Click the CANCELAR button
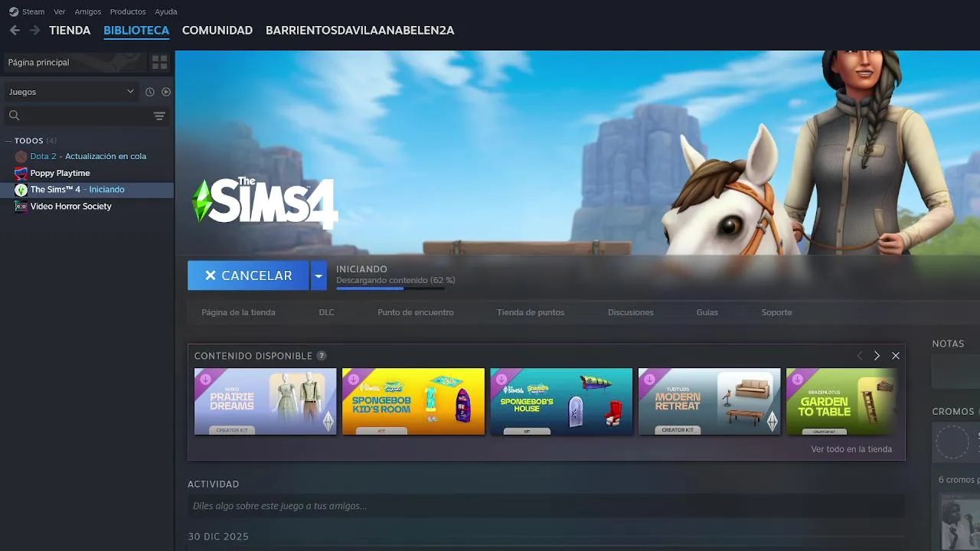980x551 pixels. pos(248,275)
